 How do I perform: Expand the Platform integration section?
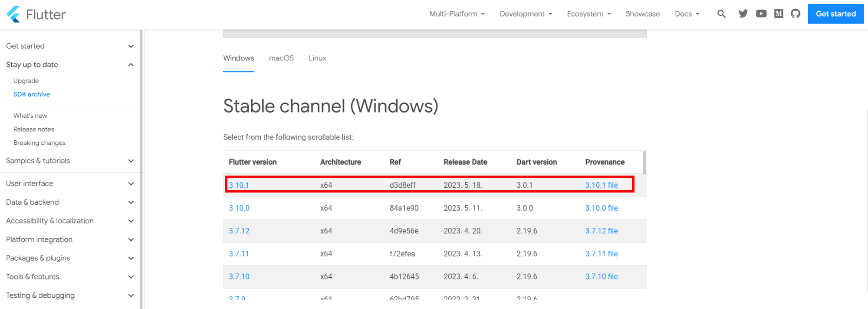pos(70,240)
